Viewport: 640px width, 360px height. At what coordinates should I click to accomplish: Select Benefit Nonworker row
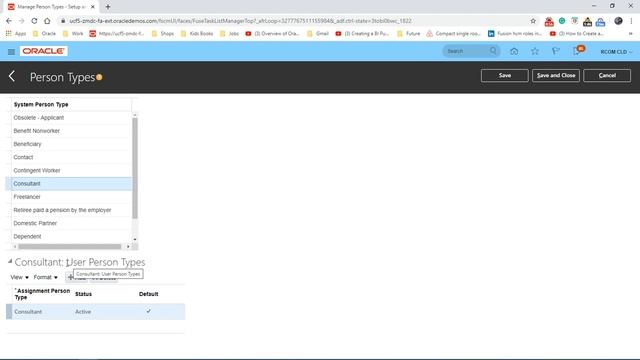point(69,131)
